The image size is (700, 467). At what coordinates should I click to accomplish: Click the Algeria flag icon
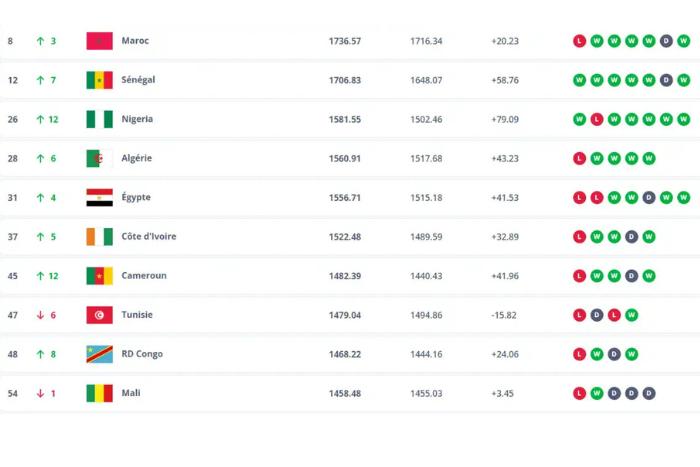pos(99,158)
